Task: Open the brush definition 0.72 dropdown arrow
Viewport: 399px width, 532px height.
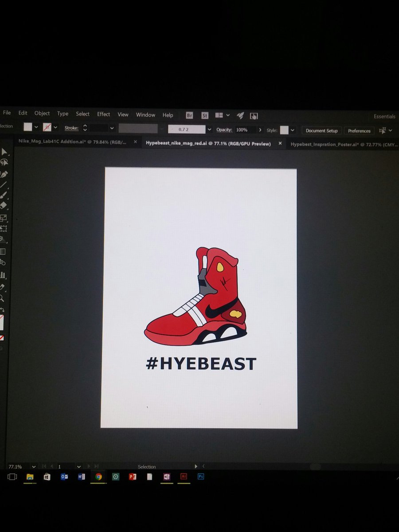Action: pos(209,130)
